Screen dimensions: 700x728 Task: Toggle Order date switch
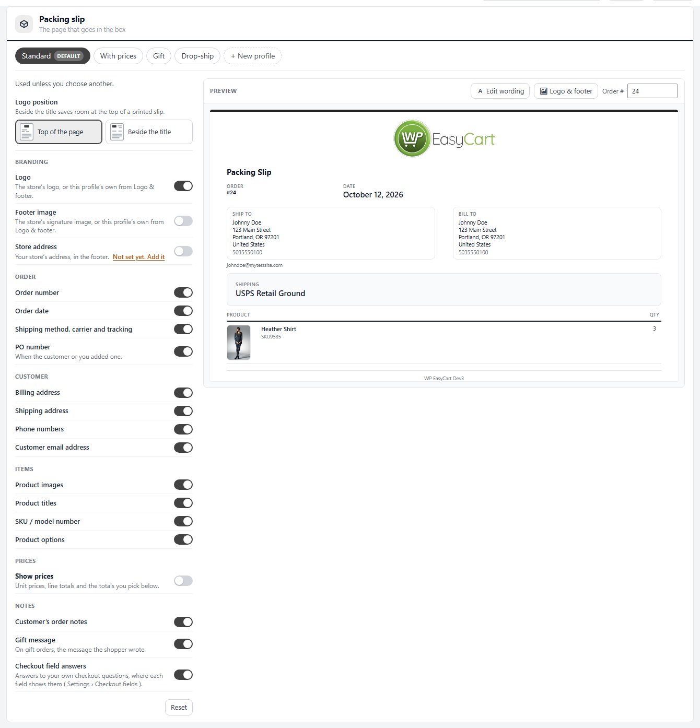pyautogui.click(x=183, y=311)
